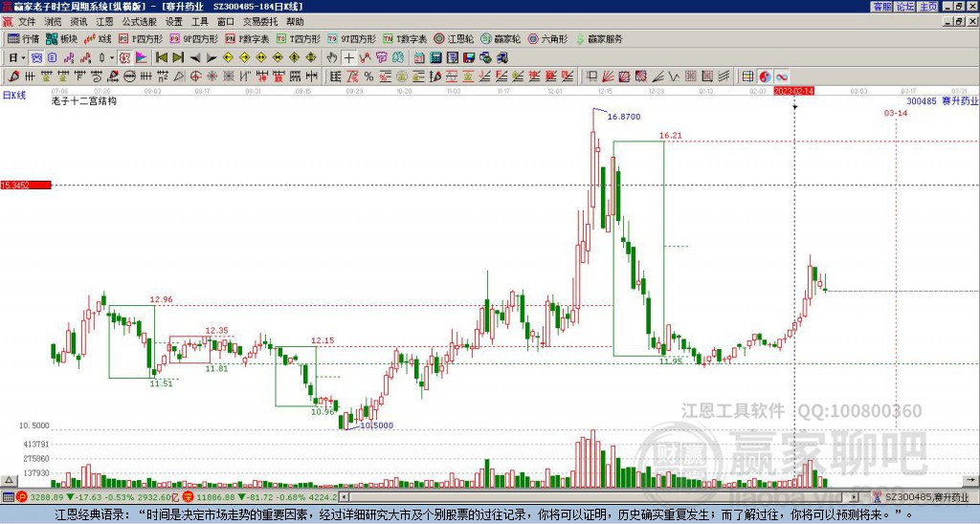Screen dimensions: 980x524
Task: Open the 浏览 menu
Action: point(54,22)
